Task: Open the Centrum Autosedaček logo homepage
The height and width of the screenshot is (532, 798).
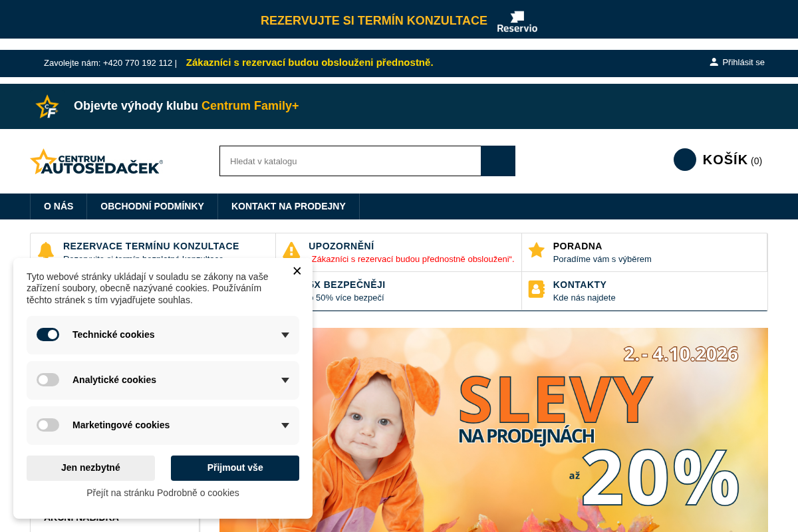Action: click(x=96, y=162)
